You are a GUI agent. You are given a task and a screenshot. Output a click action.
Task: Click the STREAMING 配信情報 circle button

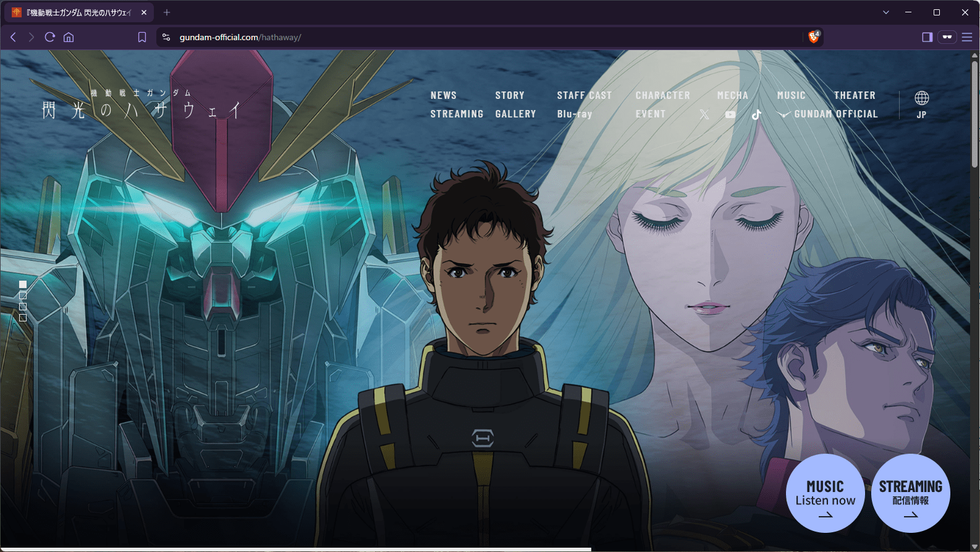tap(911, 493)
